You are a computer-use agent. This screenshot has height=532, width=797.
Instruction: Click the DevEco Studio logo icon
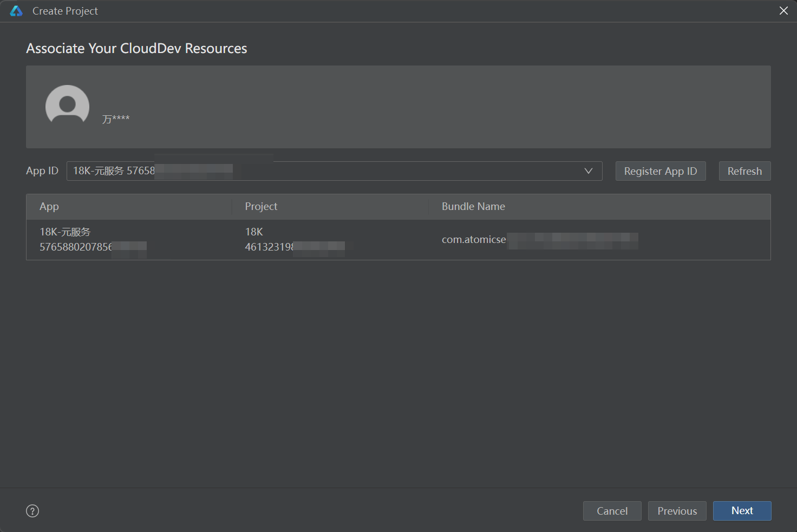pyautogui.click(x=16, y=11)
